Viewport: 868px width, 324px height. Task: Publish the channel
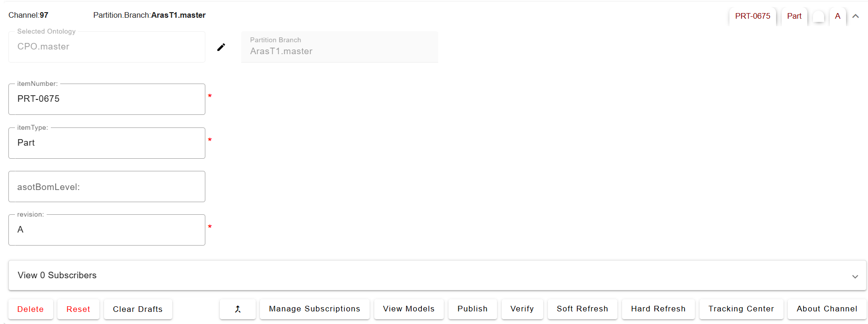[x=472, y=309]
